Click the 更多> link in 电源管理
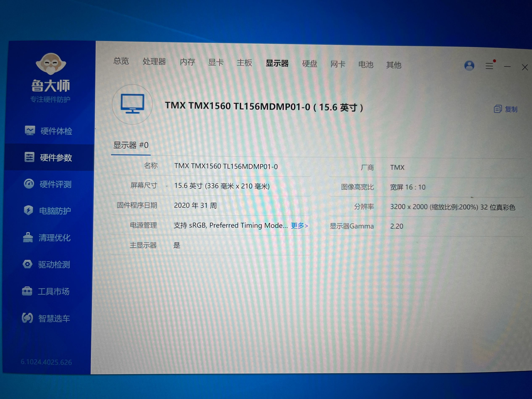This screenshot has width=532, height=399. coord(299,226)
